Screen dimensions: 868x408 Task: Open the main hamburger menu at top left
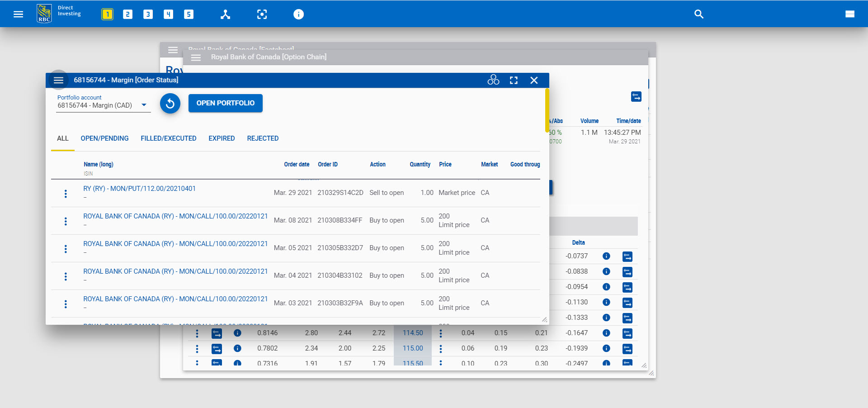click(x=18, y=14)
